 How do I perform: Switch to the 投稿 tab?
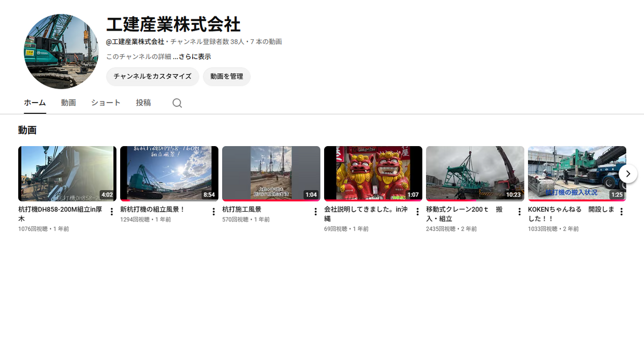click(x=143, y=103)
